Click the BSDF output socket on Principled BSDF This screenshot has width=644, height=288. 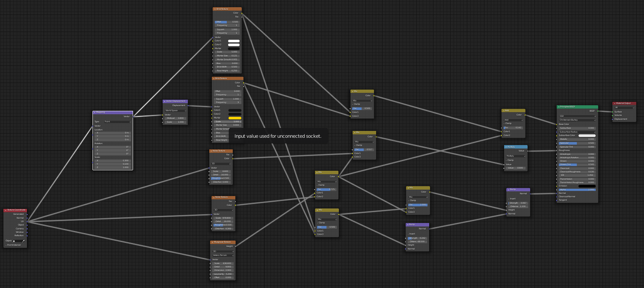click(x=598, y=111)
